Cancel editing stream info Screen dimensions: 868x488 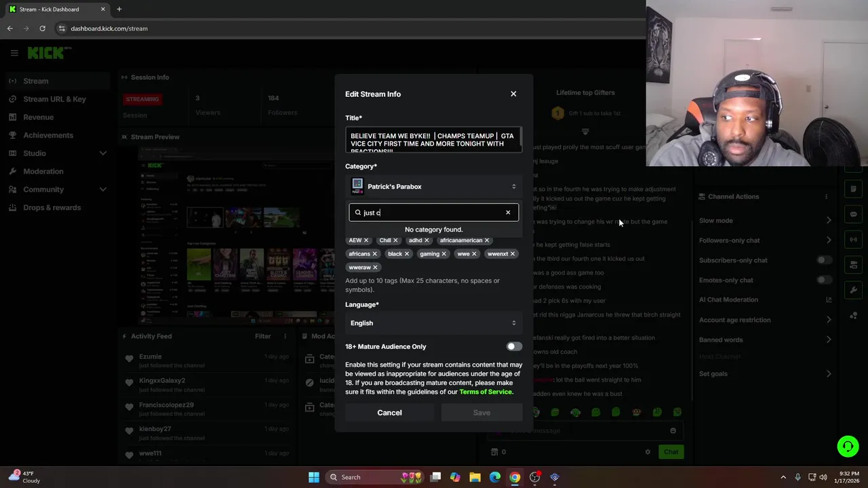(x=389, y=412)
